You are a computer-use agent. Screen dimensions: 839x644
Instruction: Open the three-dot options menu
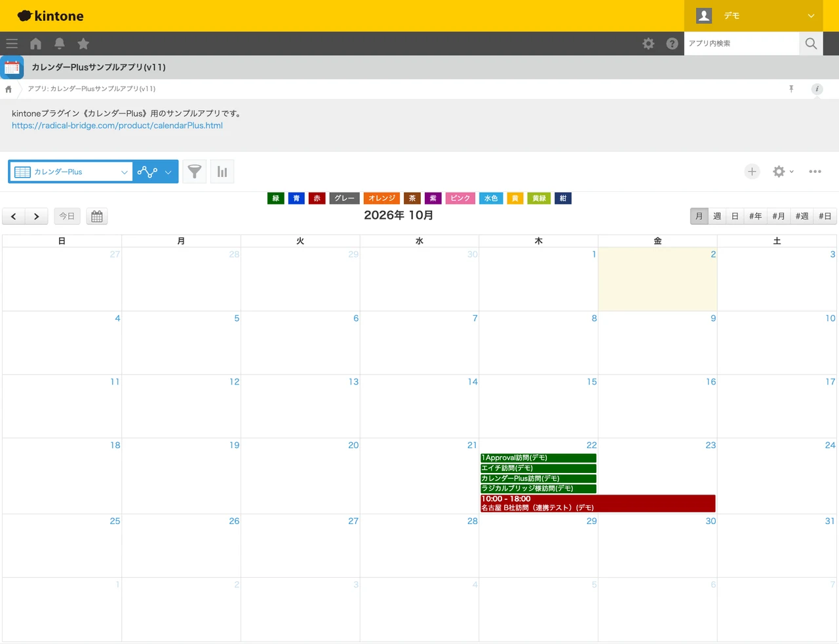pyautogui.click(x=815, y=172)
